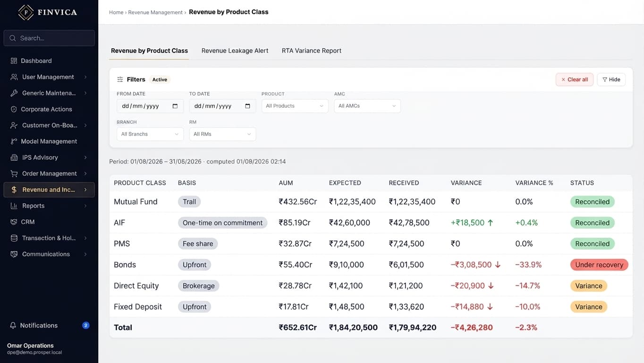Expand the User Management submenu chevron
Image resolution: width=644 pixels, height=363 pixels.
pos(85,77)
